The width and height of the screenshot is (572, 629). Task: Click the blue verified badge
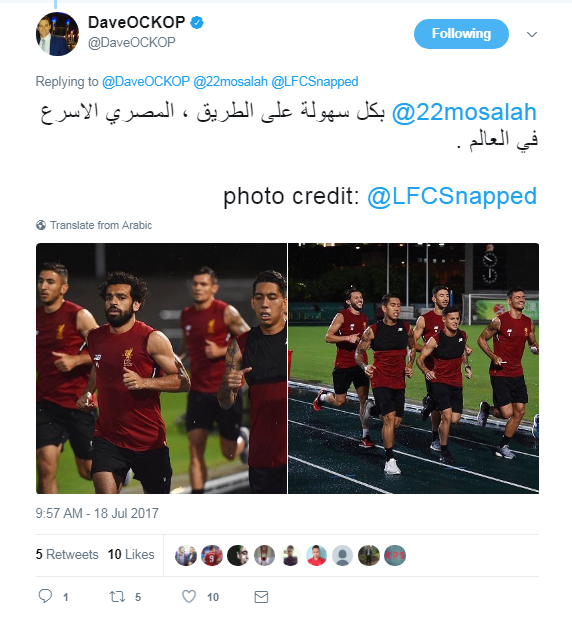tap(197, 22)
